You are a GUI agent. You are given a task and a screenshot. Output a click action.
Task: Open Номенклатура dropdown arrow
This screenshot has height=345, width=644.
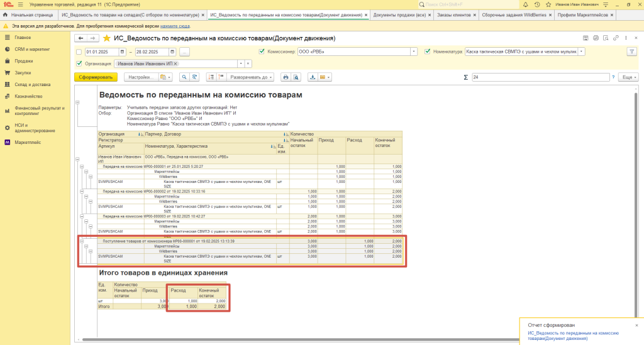click(581, 52)
